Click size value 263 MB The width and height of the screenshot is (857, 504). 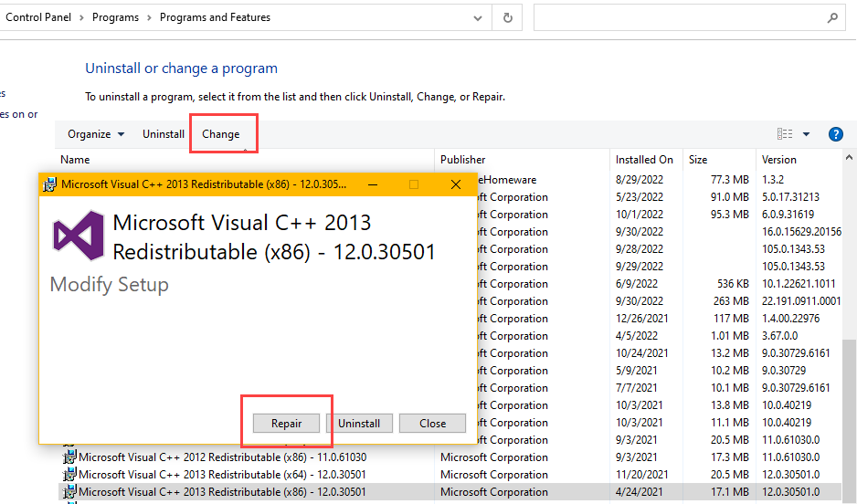(x=731, y=301)
